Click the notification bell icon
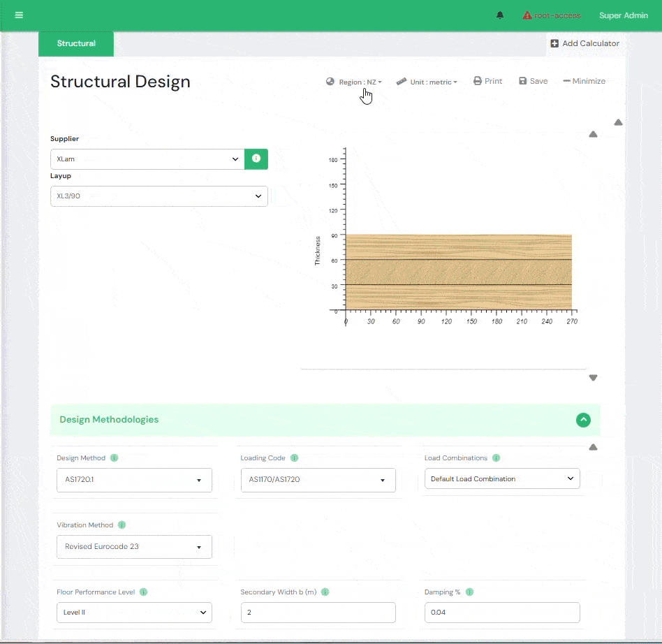The height and width of the screenshot is (644, 662). tap(500, 15)
